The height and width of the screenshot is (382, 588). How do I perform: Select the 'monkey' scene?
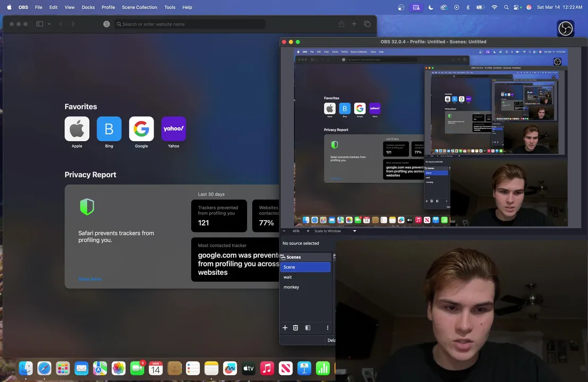tap(305, 287)
